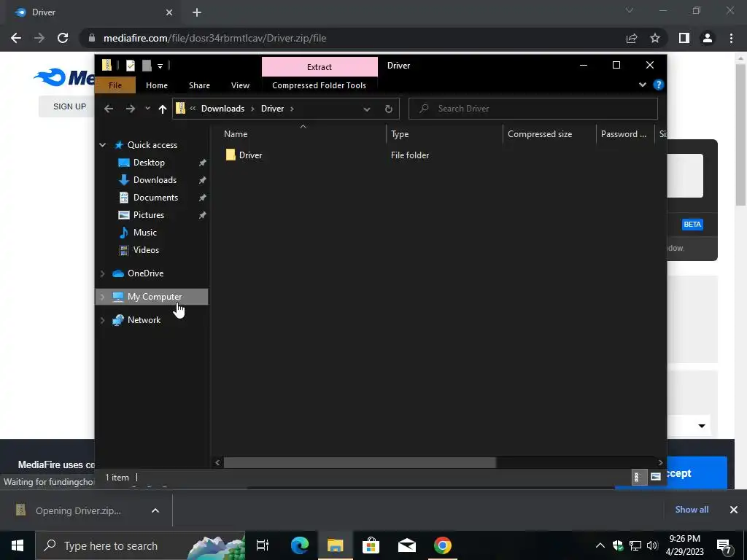This screenshot has height=560, width=747.
Task: Open Explorer Help question mark icon
Action: [659, 85]
